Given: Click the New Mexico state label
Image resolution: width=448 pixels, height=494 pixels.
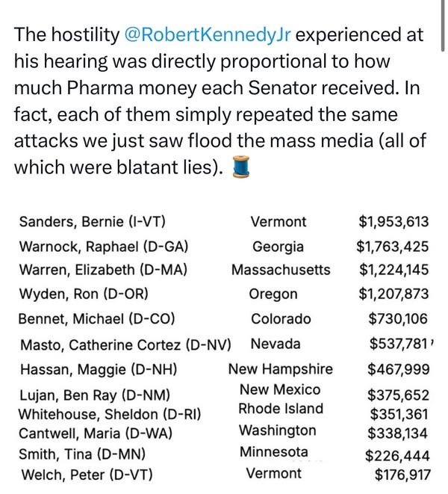Looking at the screenshot, I should (280, 389).
